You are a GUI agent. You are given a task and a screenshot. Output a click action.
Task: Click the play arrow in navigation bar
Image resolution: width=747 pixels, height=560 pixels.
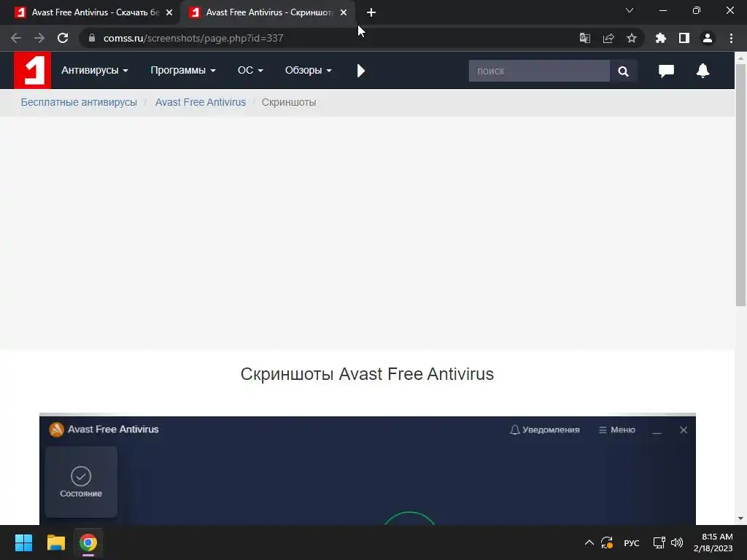[x=360, y=71]
